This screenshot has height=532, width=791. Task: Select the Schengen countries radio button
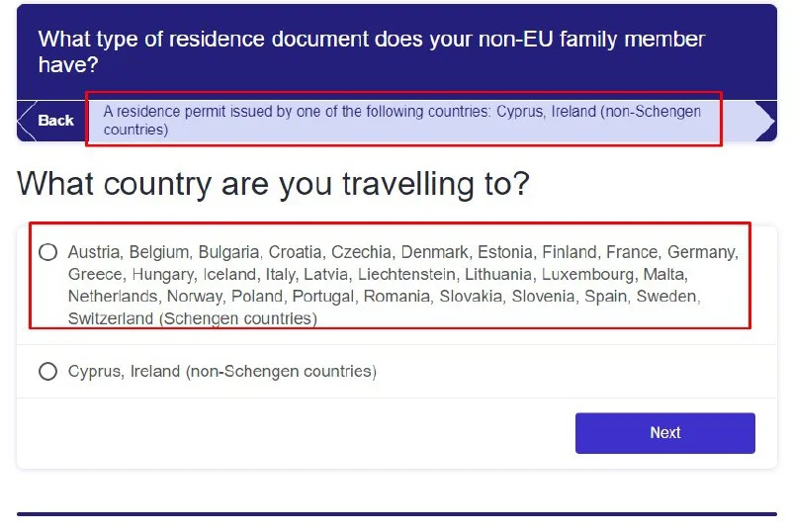click(47, 252)
